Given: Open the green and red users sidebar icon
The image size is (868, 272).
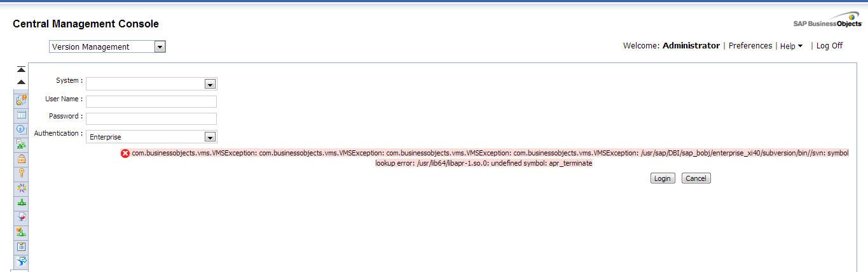Looking at the screenshot, I should 21,232.
